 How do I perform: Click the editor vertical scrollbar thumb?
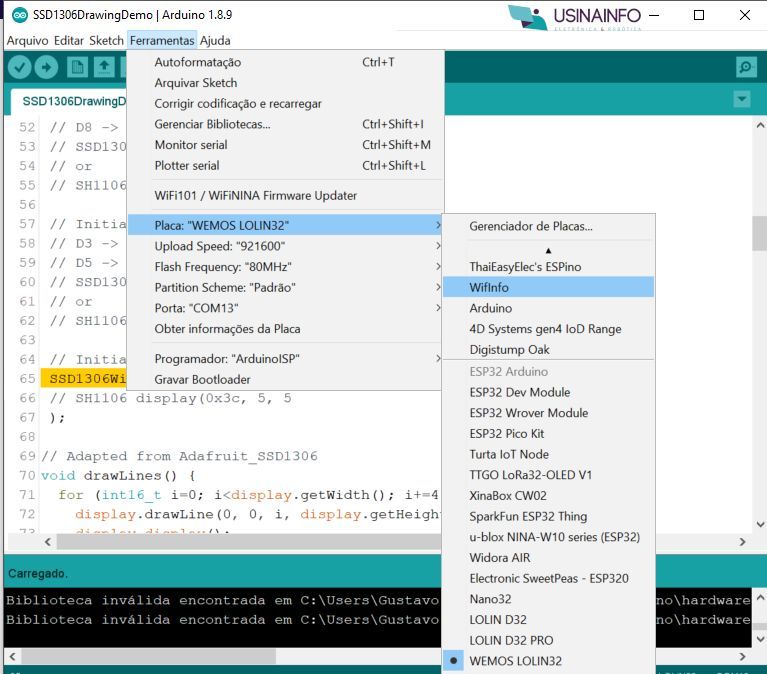760,233
